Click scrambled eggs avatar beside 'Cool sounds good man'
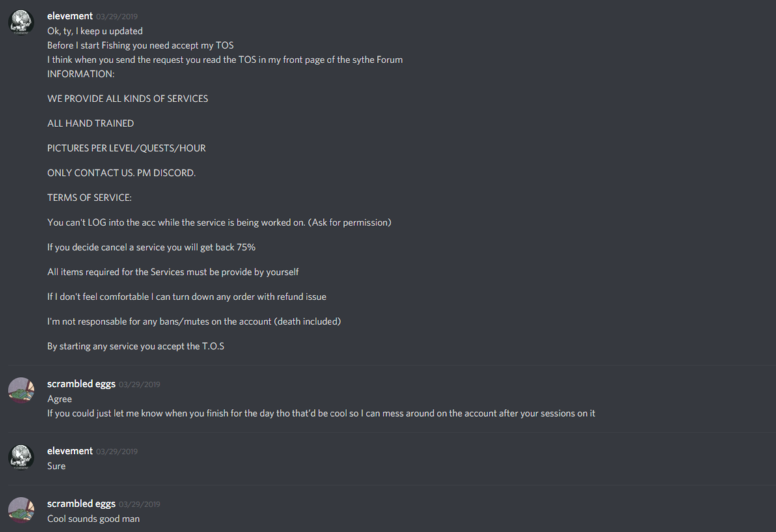The width and height of the screenshot is (776, 532). click(21, 510)
